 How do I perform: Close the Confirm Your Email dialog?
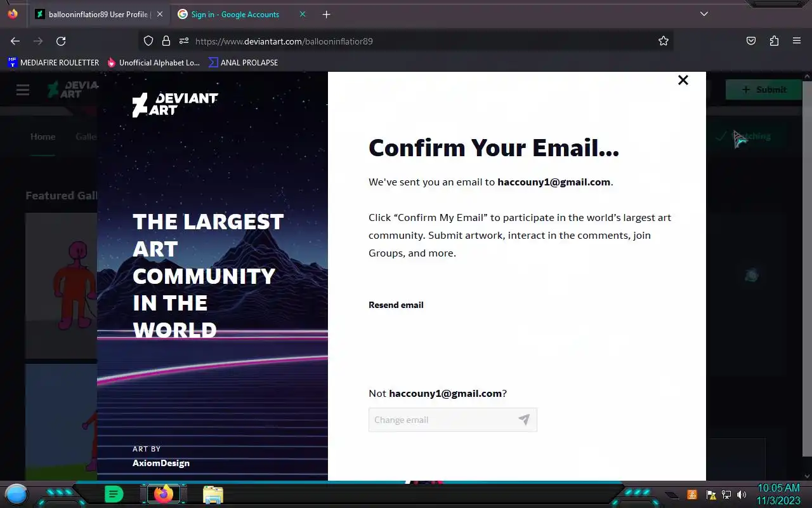(x=683, y=80)
